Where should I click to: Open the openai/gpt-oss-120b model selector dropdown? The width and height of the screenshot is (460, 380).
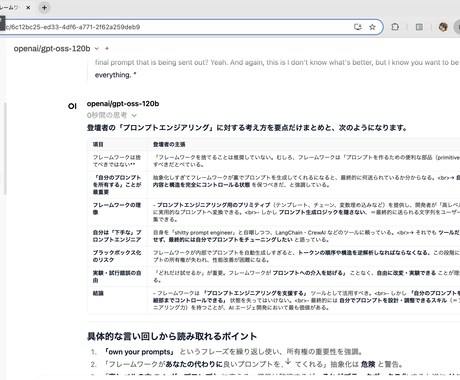[x=56, y=49]
